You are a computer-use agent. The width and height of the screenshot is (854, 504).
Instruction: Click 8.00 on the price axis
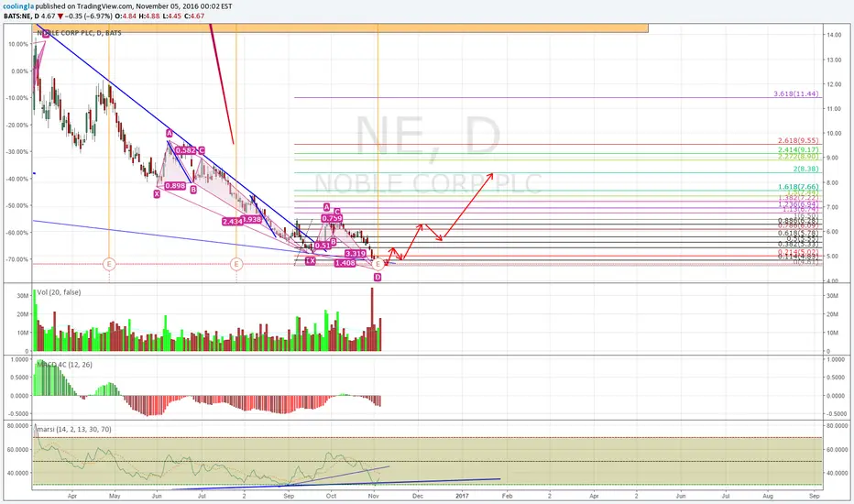(834, 182)
